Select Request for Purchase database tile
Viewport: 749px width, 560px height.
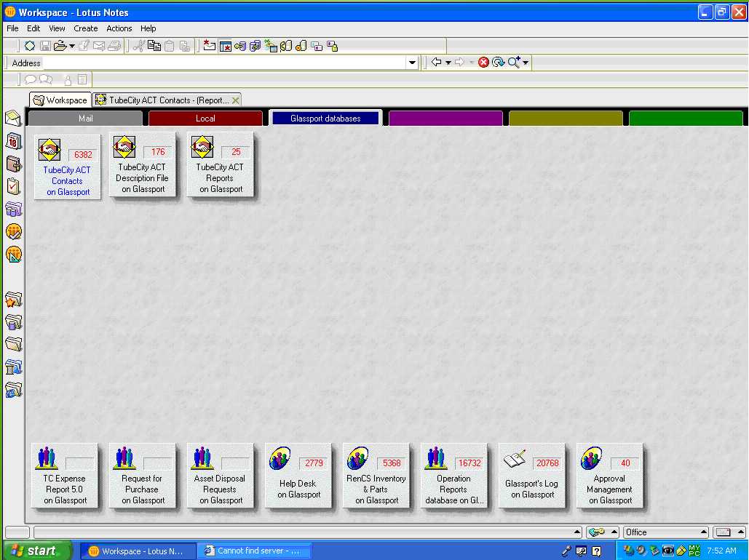143,476
